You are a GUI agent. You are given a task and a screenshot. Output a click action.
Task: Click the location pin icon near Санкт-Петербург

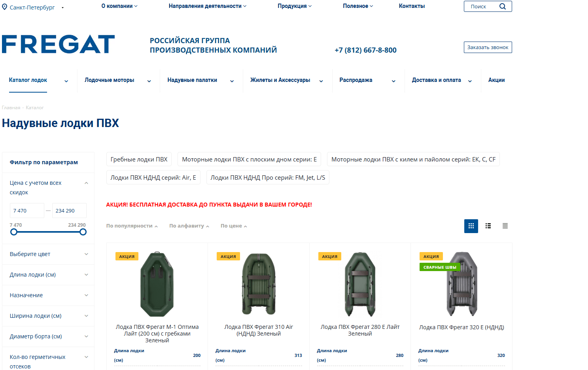click(x=5, y=7)
